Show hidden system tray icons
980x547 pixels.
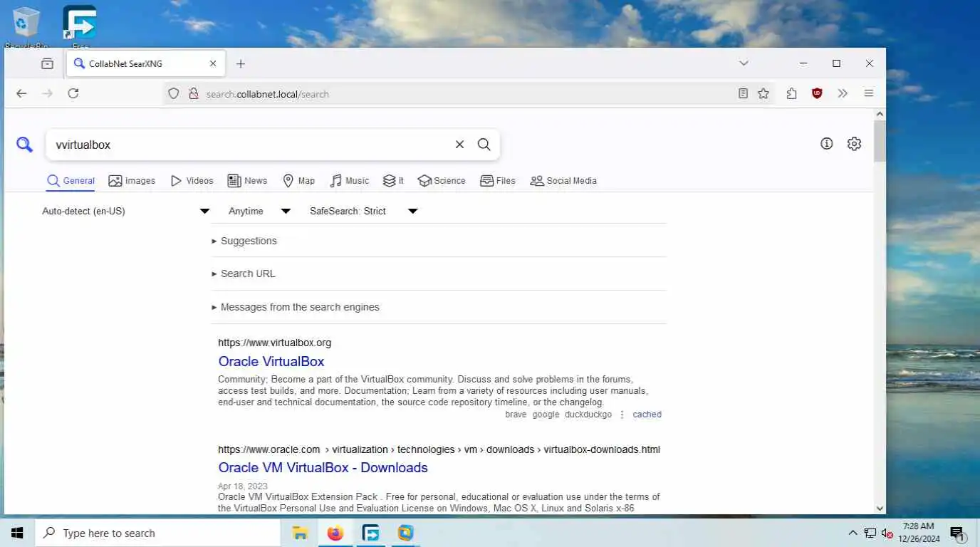(x=853, y=533)
